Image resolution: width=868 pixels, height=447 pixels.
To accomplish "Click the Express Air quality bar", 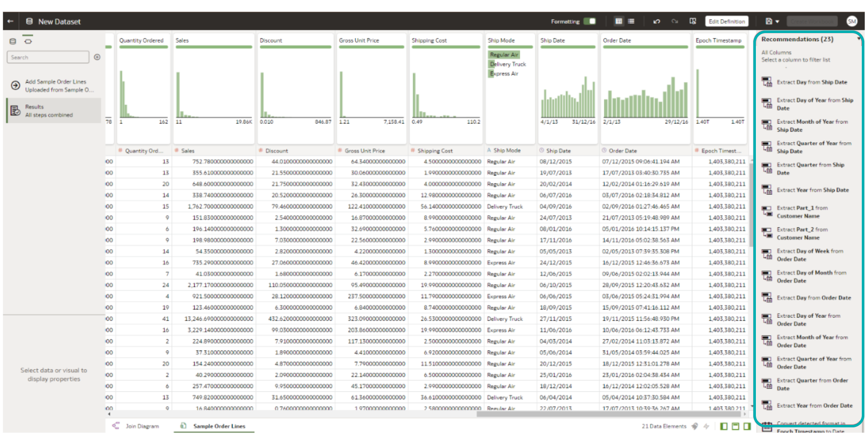I will tap(504, 73).
